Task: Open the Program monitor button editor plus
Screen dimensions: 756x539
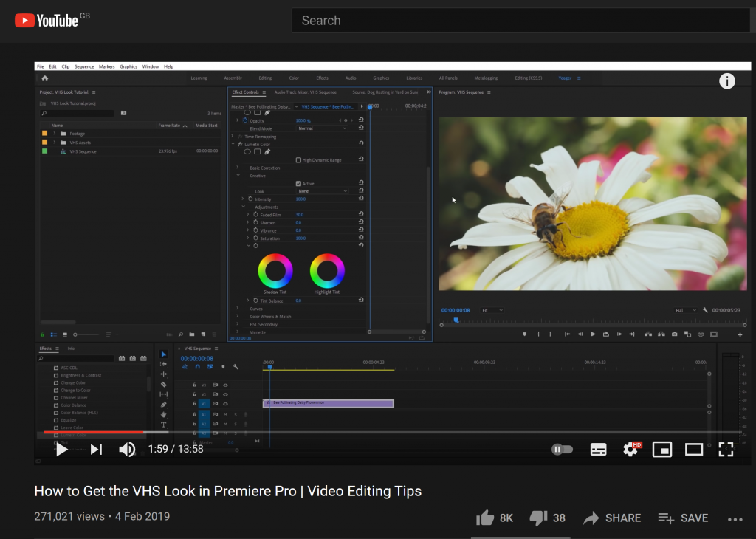Action: tap(740, 334)
